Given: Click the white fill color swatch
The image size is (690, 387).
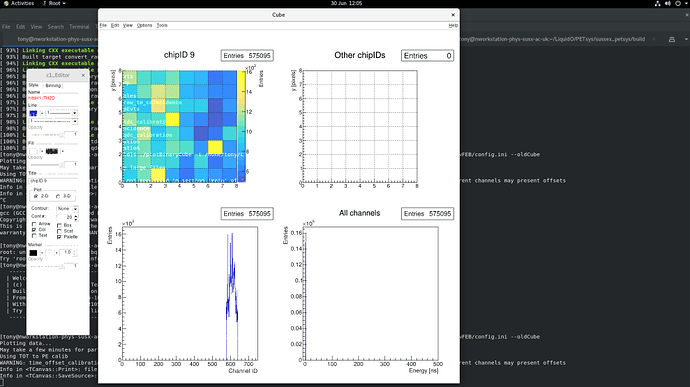Looking at the screenshot, I should pos(33,151).
